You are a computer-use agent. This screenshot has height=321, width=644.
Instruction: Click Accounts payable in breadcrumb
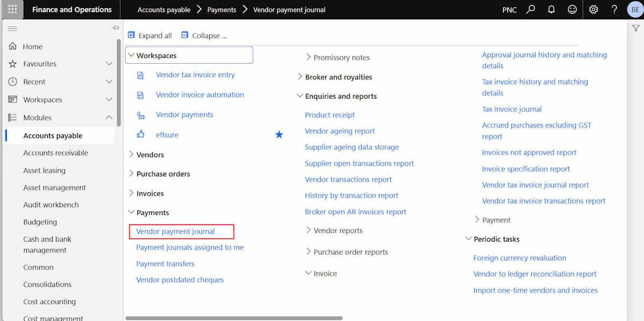pos(165,10)
